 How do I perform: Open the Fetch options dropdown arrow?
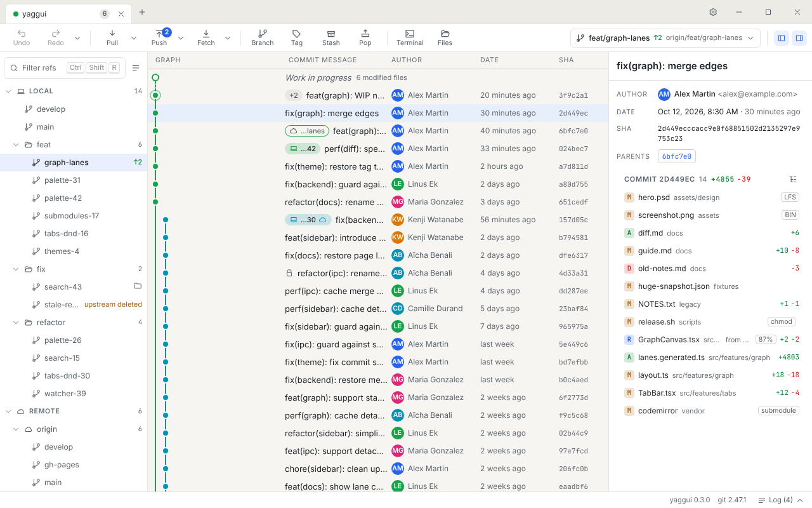(228, 38)
